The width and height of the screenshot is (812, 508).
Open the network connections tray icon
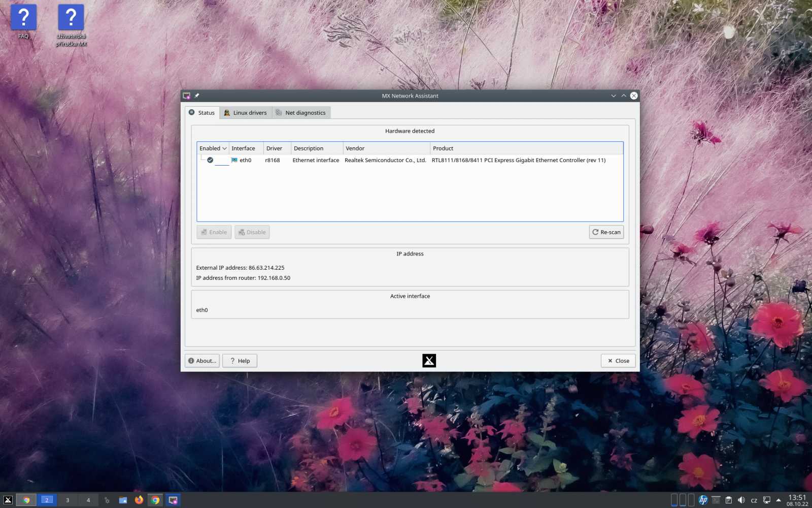pos(767,500)
